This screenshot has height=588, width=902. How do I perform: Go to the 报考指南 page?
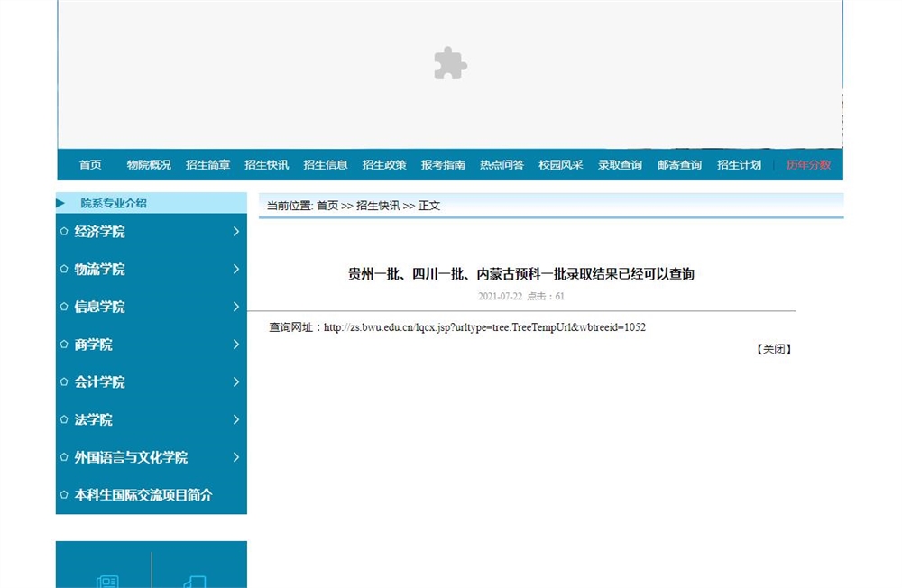[x=443, y=165]
